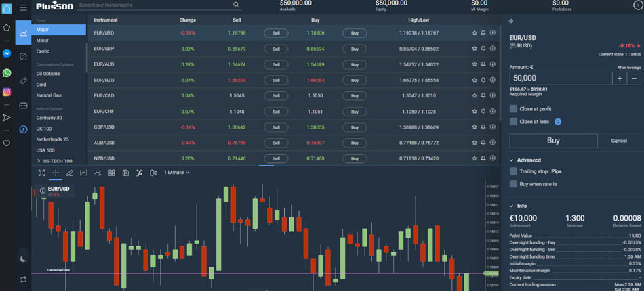Set alert bell for EUR/GBP
This screenshot has height=291, width=644.
[483, 48]
